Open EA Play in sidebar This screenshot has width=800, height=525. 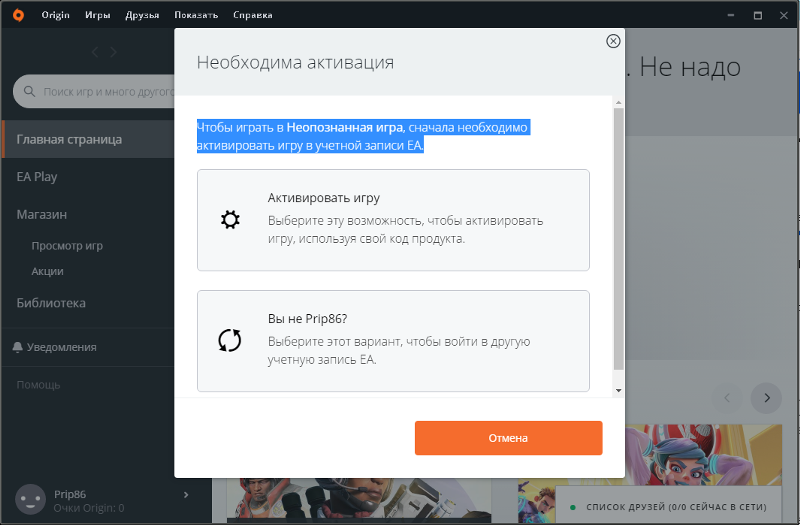(37, 177)
